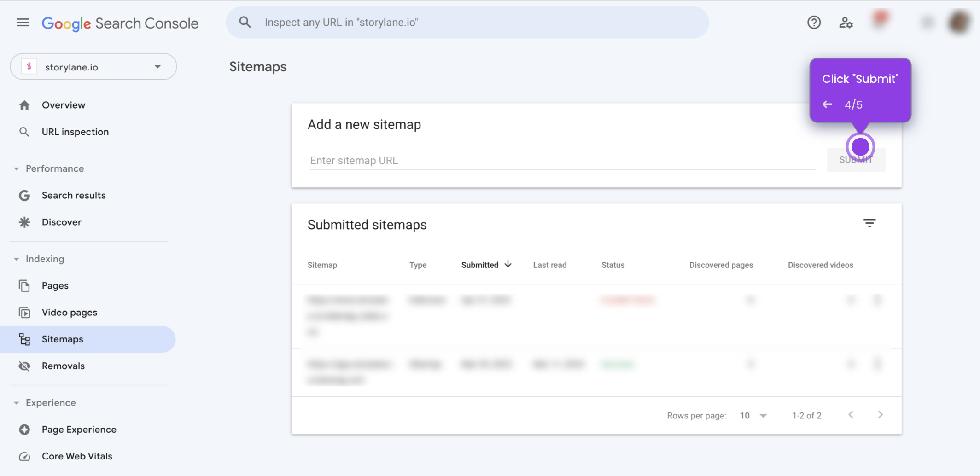This screenshot has width=980, height=476.
Task: Select Overview in the sidebar
Action: (63, 105)
